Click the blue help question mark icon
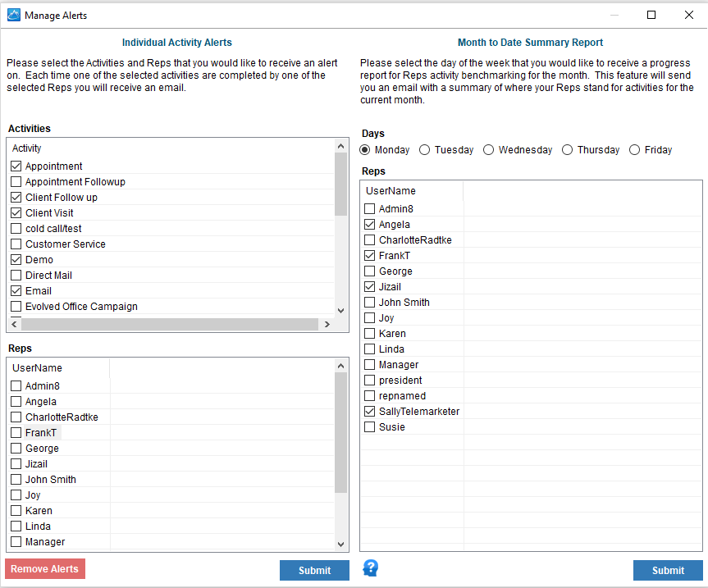Image resolution: width=708 pixels, height=588 pixels. (x=370, y=567)
